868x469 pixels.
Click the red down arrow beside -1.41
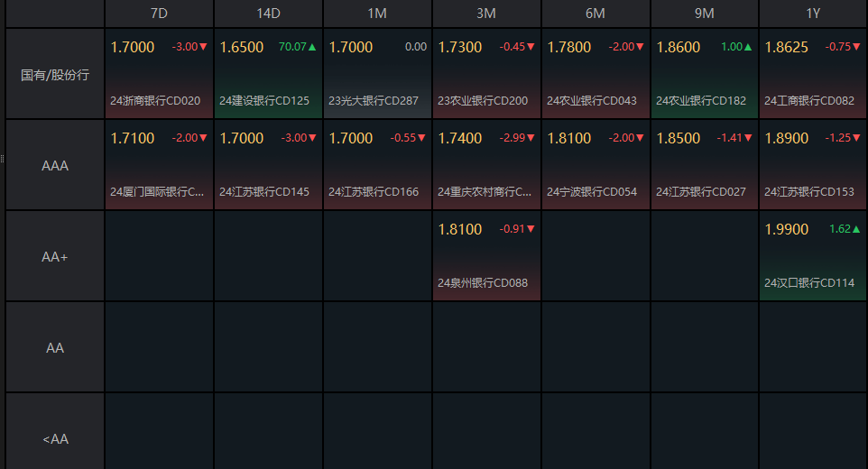pos(748,138)
